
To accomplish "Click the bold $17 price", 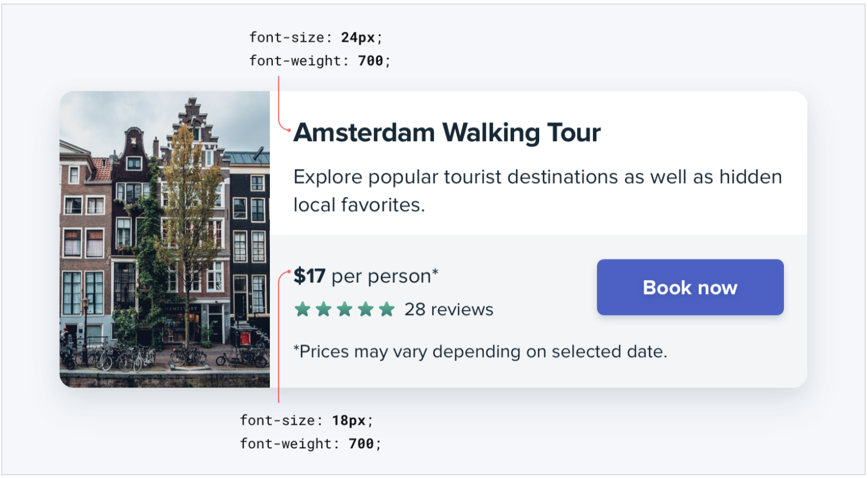I will pos(309,276).
